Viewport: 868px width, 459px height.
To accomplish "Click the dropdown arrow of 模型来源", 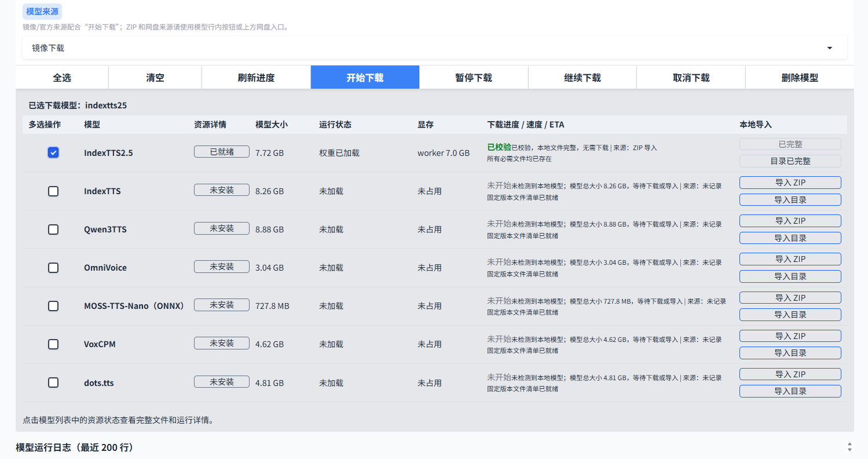I will point(829,48).
